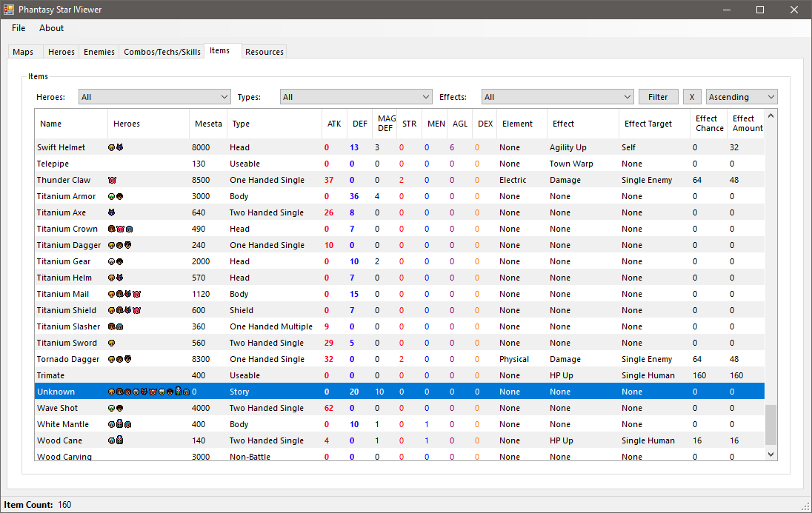Select the Wave Shot item name
Image resolution: width=812 pixels, height=513 pixels.
58,409
